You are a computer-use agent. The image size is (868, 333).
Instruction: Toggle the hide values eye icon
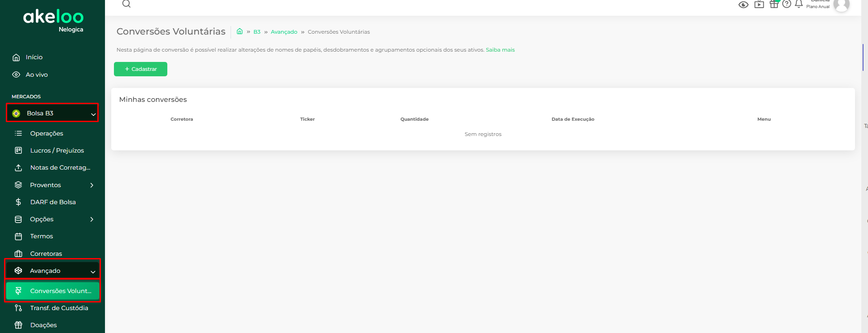743,5
